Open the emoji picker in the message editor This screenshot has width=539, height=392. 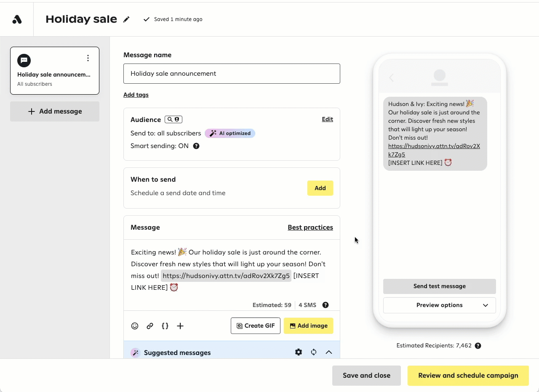coord(135,326)
